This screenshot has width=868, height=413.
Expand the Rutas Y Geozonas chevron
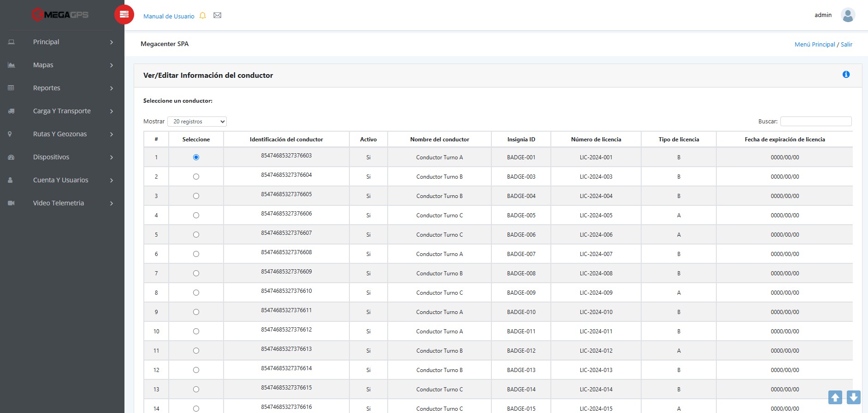112,134
